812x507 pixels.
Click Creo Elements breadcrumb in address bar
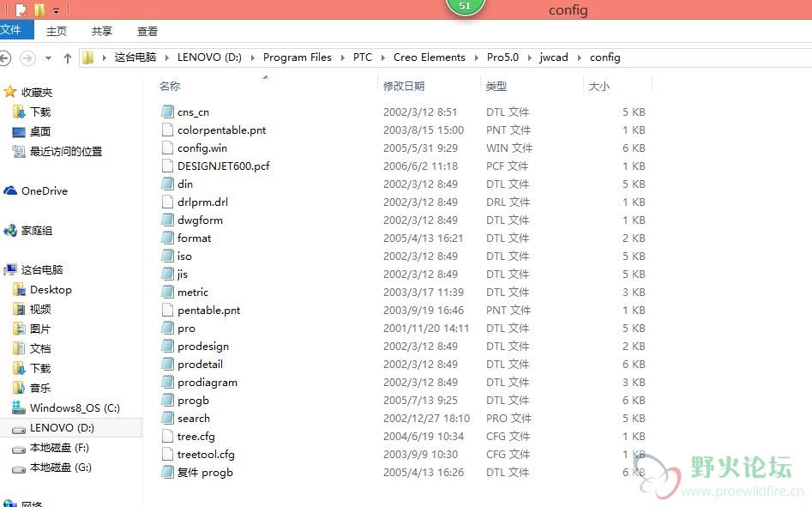tap(430, 57)
